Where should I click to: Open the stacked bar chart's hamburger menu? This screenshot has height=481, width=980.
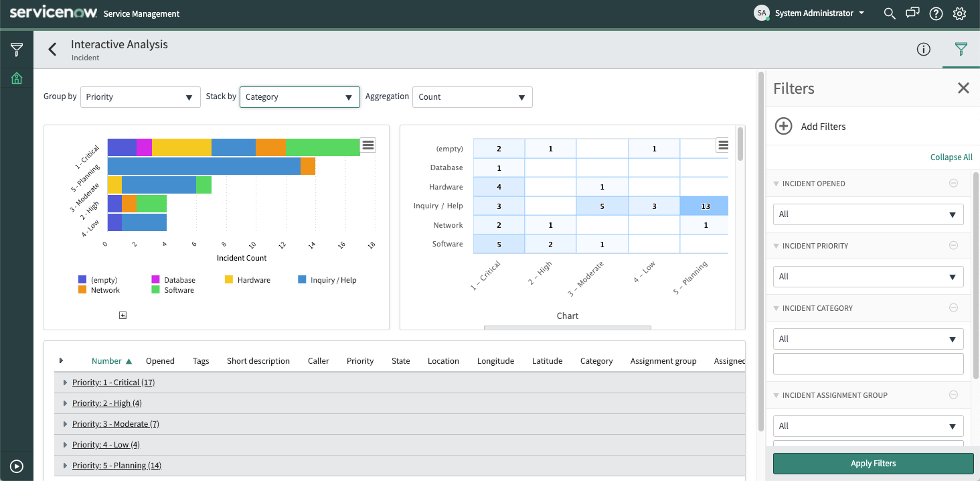(368, 144)
